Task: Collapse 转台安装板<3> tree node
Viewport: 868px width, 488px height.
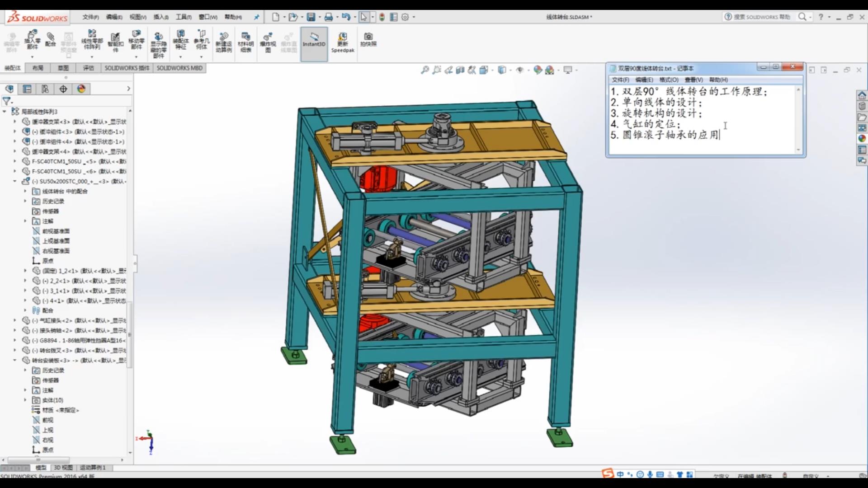Action: coord(15,360)
